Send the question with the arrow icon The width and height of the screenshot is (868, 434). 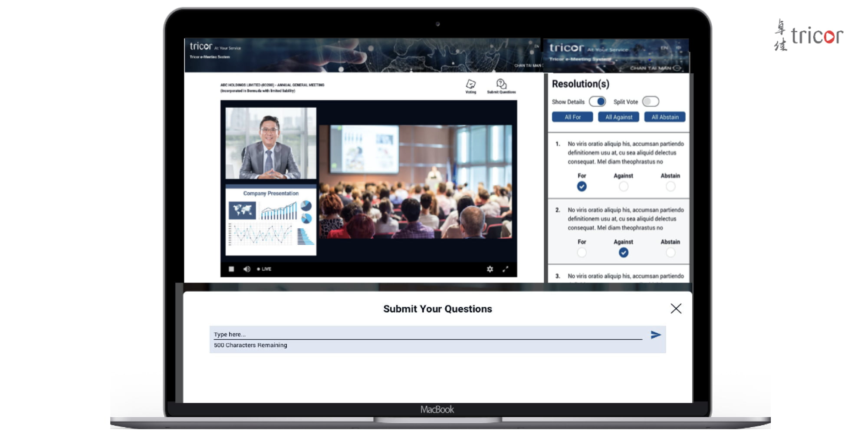pyautogui.click(x=656, y=335)
